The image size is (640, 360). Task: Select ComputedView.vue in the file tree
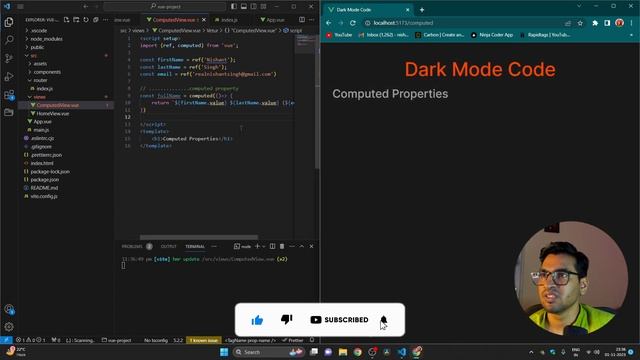point(58,105)
